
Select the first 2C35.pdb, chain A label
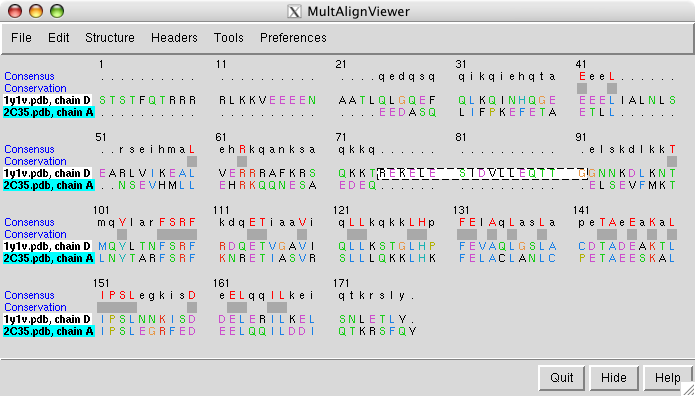[x=49, y=113]
